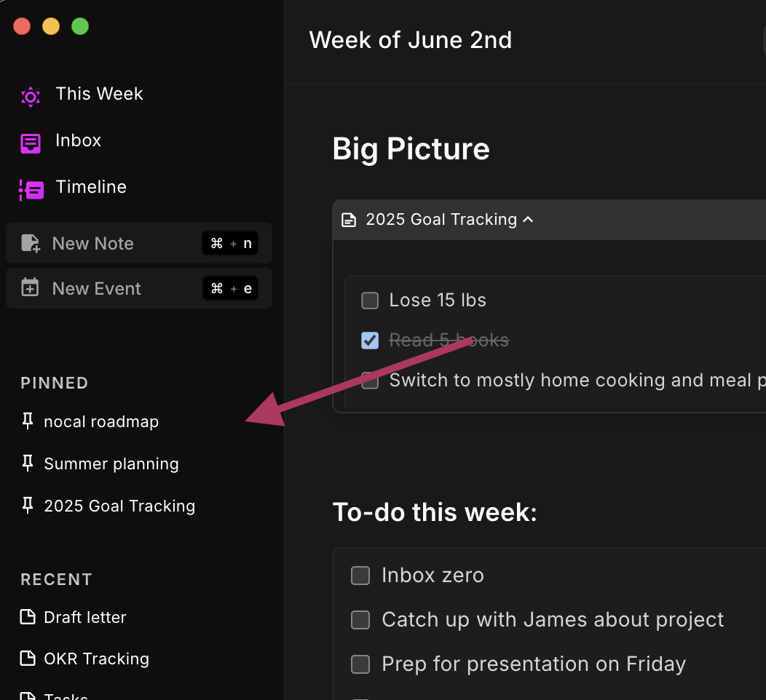Click the This Week sun icon
The image size is (766, 700).
[x=31, y=96]
